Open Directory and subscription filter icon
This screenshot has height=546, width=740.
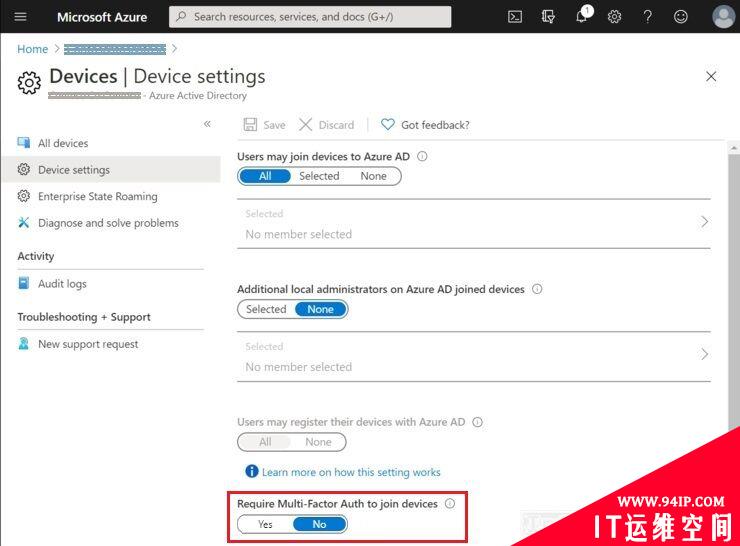(548, 17)
